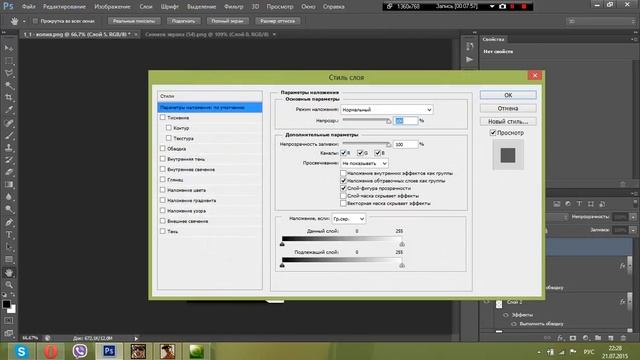Screen dimensions: 640x360
Task: Enable the Внутренняя тень checkbox
Action: (x=162, y=159)
